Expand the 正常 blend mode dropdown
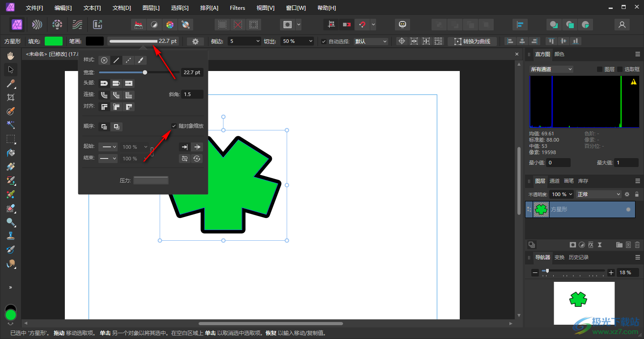Image resolution: width=644 pixels, height=339 pixels. coord(598,194)
